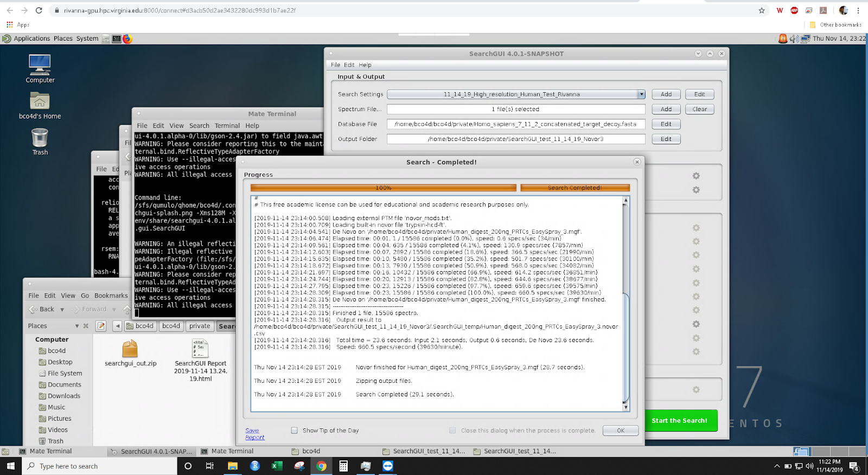Open the Computer desktop icon
The image size is (868, 475).
(x=40, y=65)
